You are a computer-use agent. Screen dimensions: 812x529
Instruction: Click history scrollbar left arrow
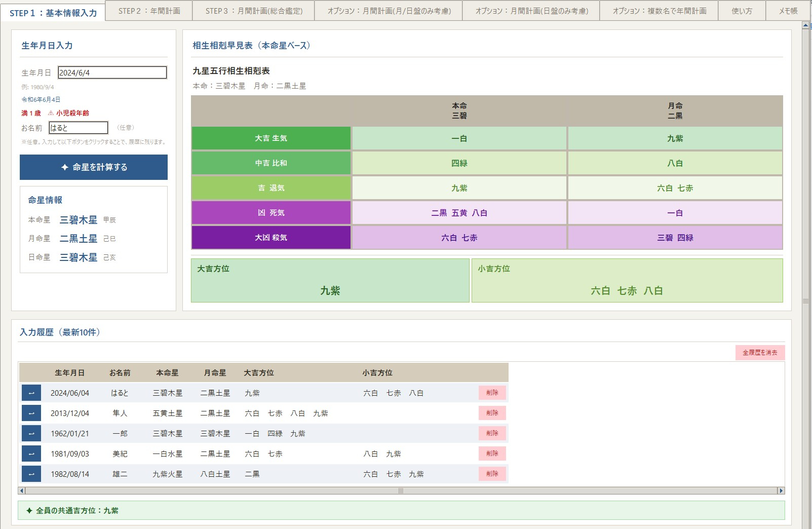point(21,490)
